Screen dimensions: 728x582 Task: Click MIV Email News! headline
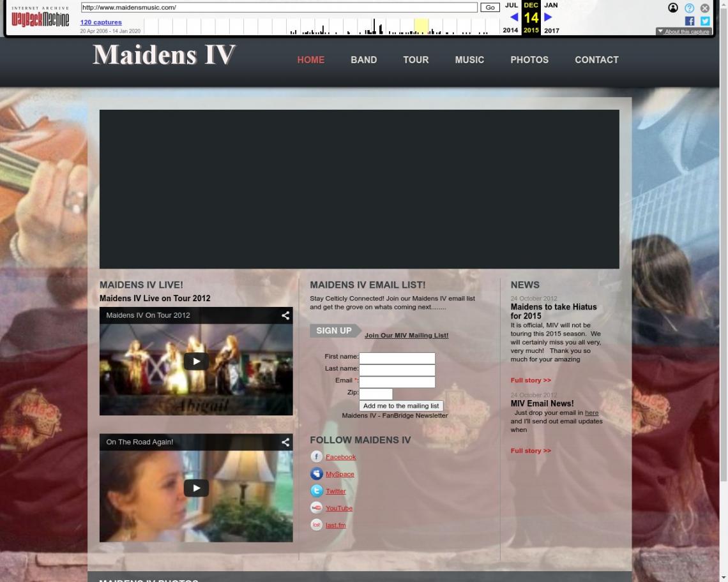(x=542, y=404)
